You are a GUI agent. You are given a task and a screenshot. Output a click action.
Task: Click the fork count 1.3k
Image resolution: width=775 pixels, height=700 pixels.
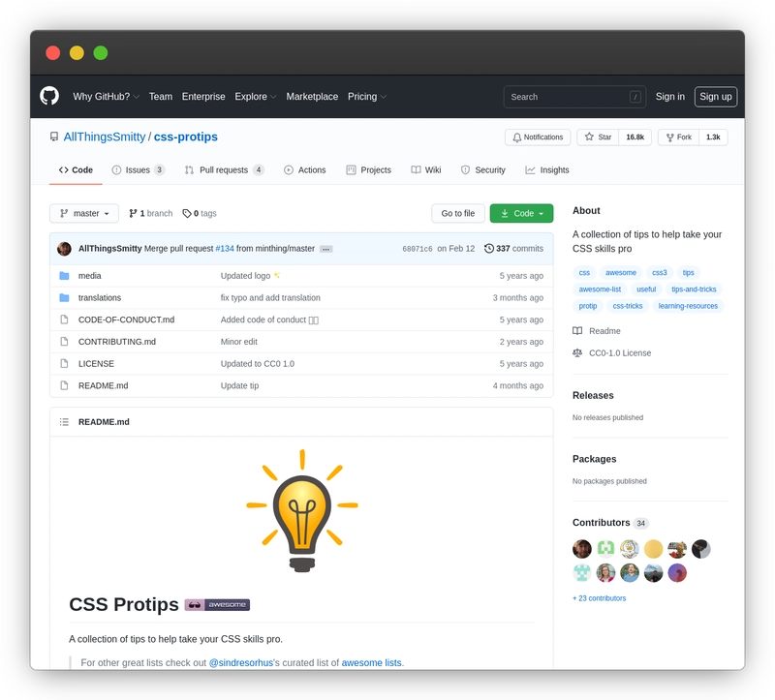coord(713,137)
